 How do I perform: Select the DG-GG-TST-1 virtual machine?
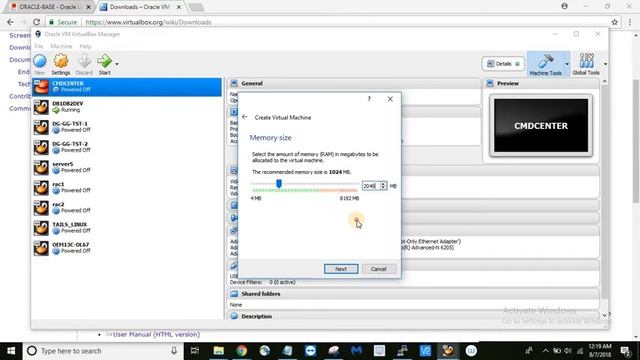click(127, 127)
